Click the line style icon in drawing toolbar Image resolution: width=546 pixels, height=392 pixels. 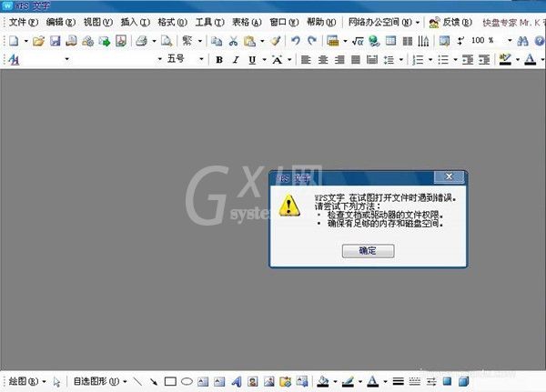(x=398, y=382)
